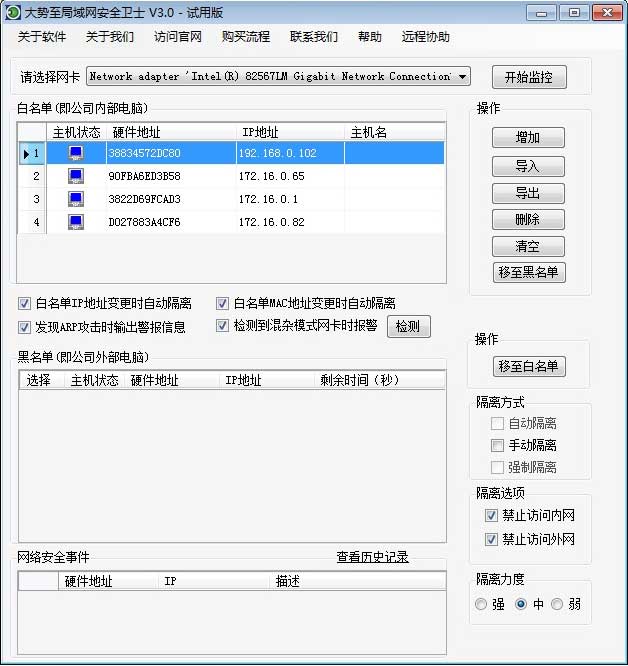Screen dimensions: 628x666
Task: Click whitelist 硬件地址 column header
Action: click(171, 133)
